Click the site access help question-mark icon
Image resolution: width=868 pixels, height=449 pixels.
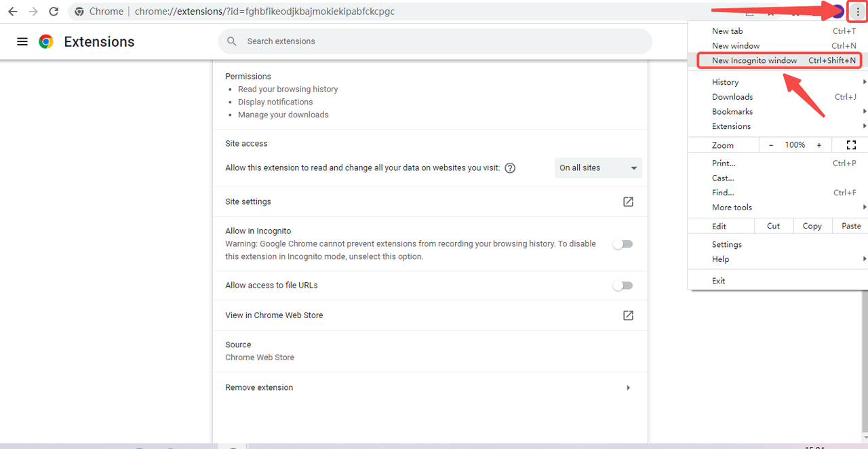point(510,168)
